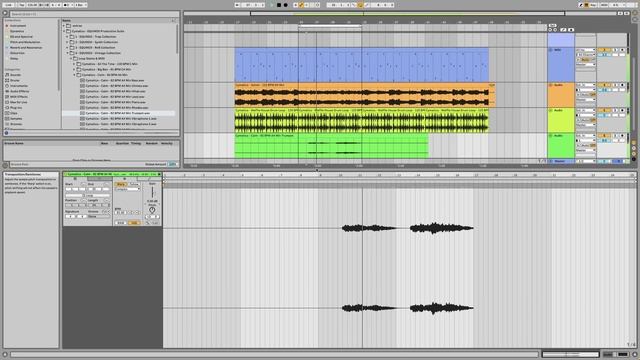The height and width of the screenshot is (360, 640).
Task: Expand the RnB Collection folder
Action: (67, 47)
